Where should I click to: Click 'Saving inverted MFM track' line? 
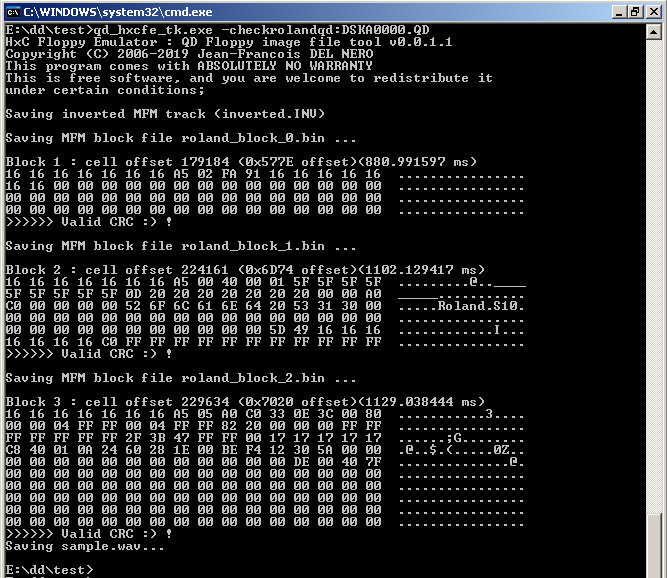[x=165, y=114]
